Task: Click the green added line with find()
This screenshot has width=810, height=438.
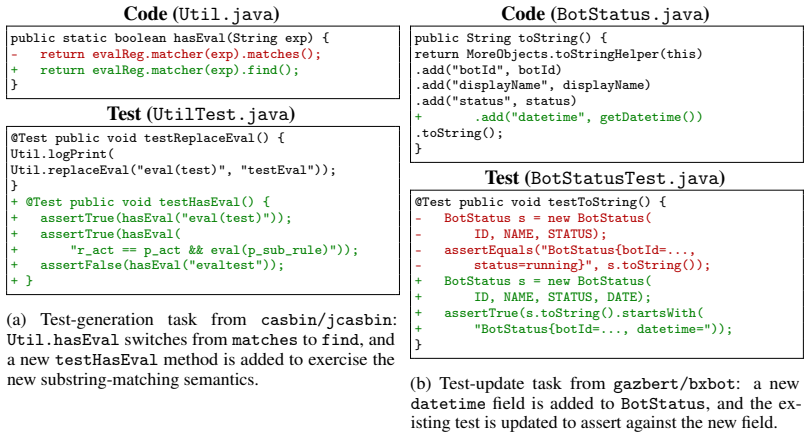Action: (155, 70)
